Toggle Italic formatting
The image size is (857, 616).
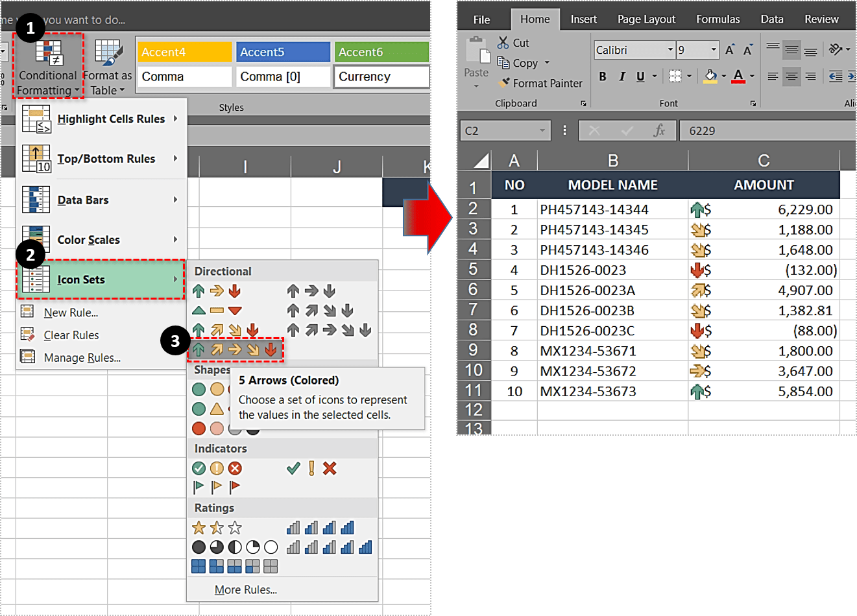click(x=622, y=77)
